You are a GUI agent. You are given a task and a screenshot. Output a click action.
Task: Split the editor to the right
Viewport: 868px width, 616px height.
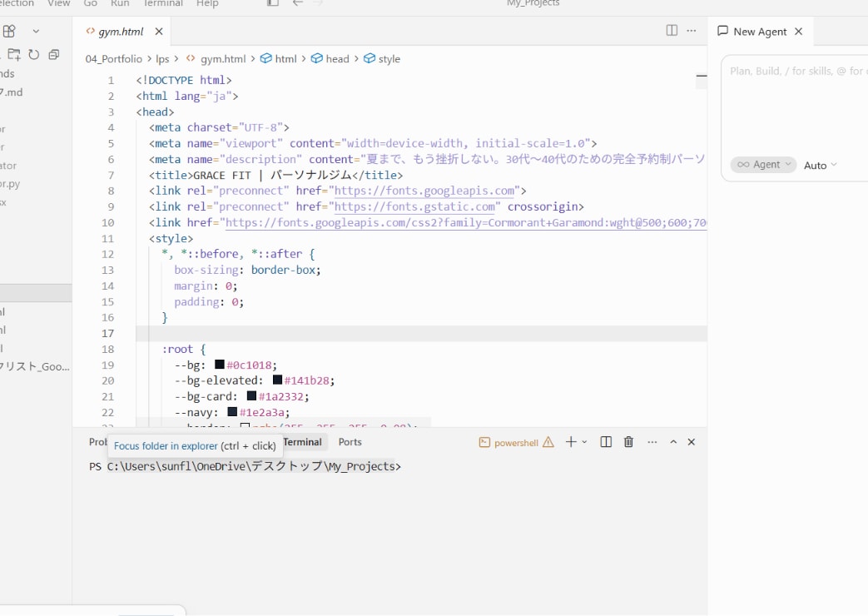coord(672,31)
